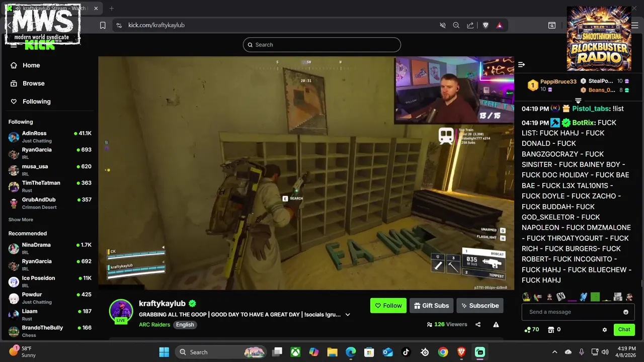Screen dimensions: 644x362
Task: Report stream with the warning triangle icon
Action: pyautogui.click(x=496, y=325)
